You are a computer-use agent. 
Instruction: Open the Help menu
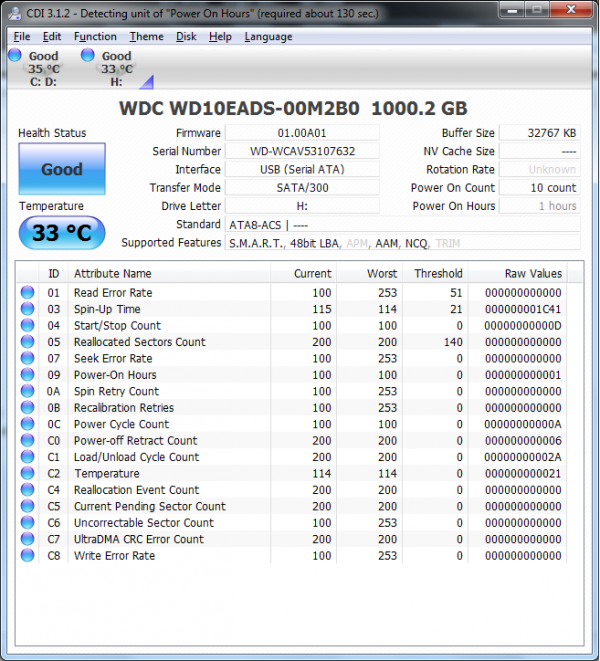[220, 37]
